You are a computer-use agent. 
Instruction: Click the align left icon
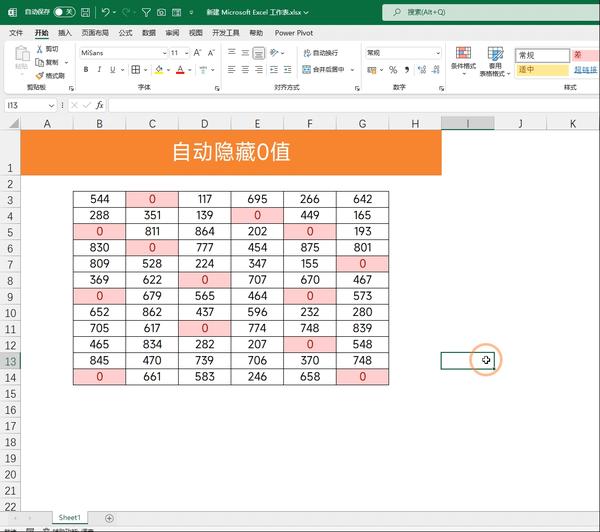(232, 70)
